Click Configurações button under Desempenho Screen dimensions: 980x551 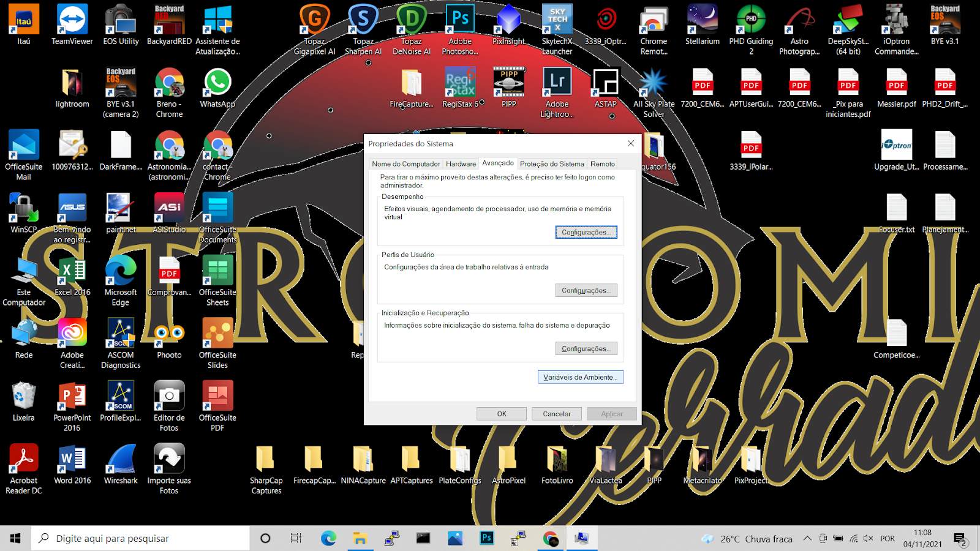[x=586, y=233]
